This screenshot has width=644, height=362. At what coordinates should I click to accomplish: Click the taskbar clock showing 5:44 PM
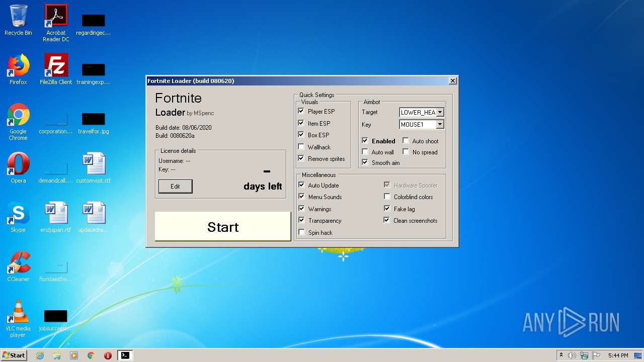[618, 355]
